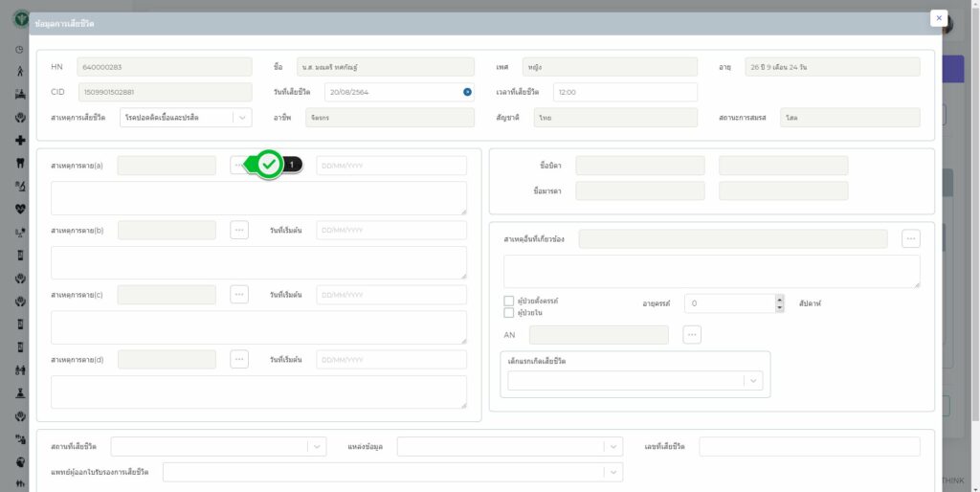Select the medical plus icon in sidebar
Viewport: 980px width, 492px height.
click(20, 140)
